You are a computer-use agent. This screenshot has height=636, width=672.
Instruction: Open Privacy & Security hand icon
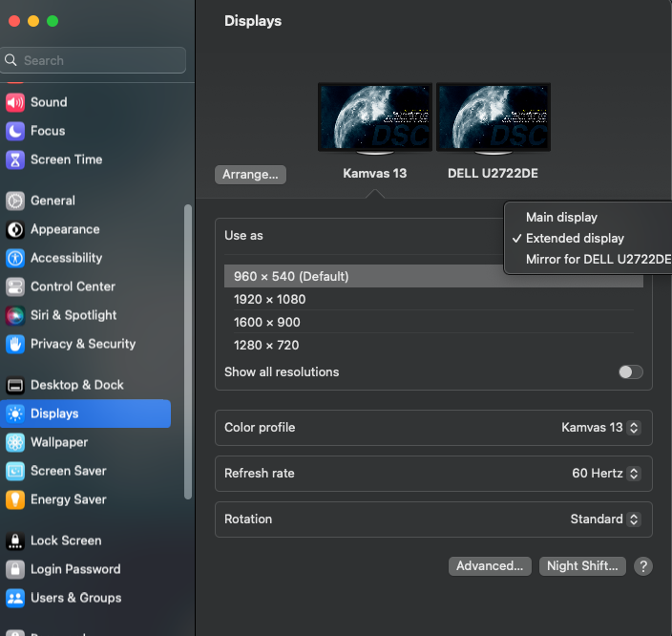tap(15, 344)
